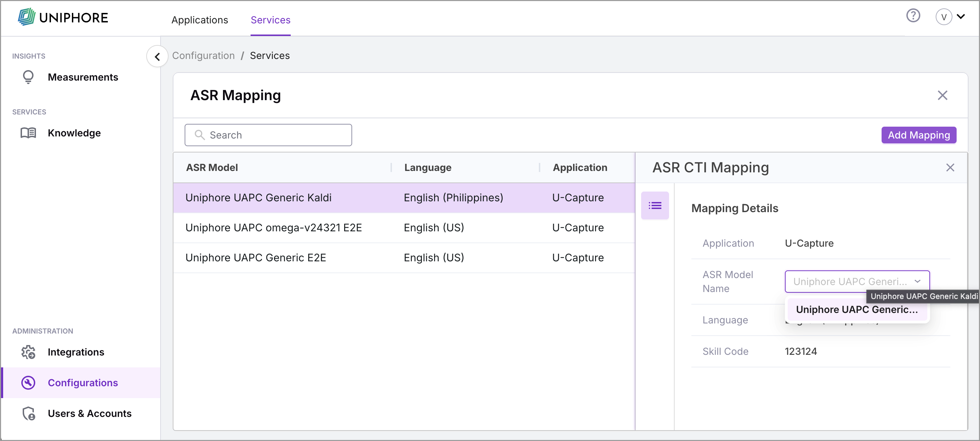The image size is (980, 441).
Task: Sort by the Language column header
Action: (428, 168)
